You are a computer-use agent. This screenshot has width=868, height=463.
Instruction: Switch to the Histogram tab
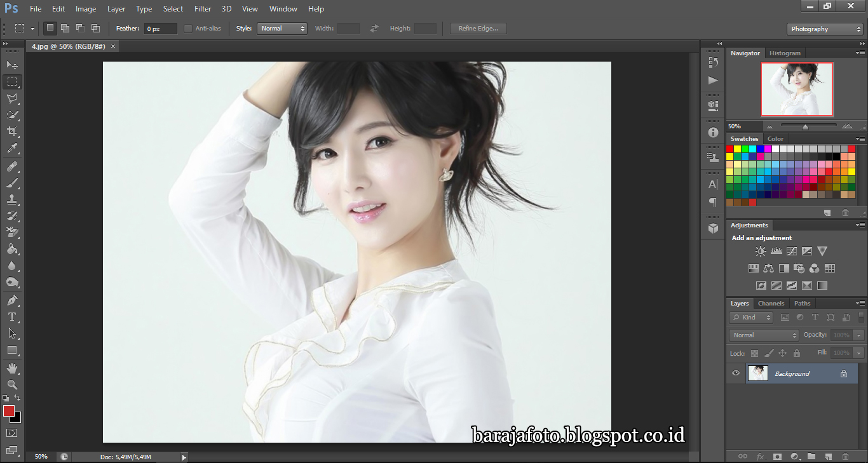tap(785, 53)
